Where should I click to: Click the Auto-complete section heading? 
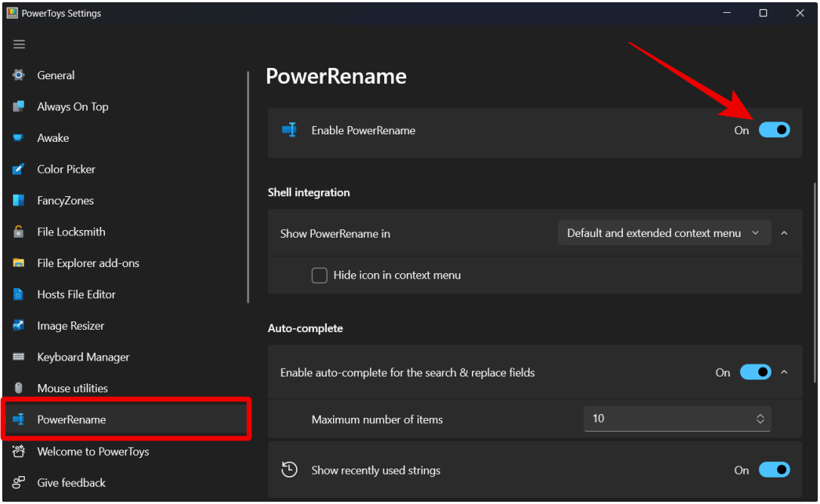(305, 328)
